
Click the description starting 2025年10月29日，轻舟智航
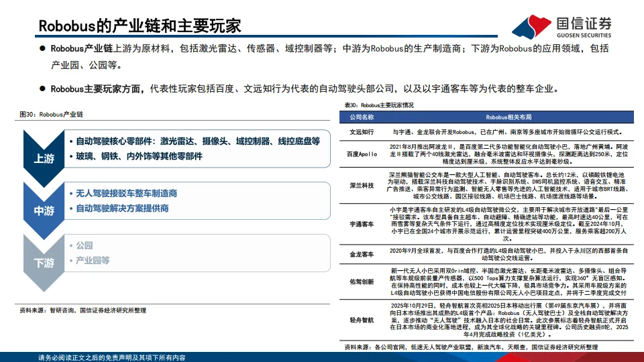[x=508, y=320]
